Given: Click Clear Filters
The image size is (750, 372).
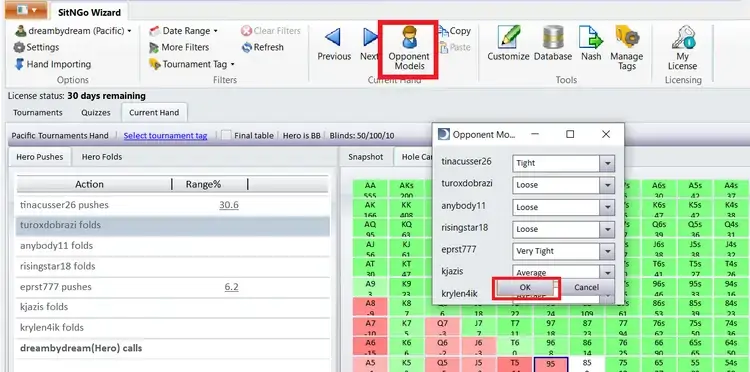Looking at the screenshot, I should (271, 31).
